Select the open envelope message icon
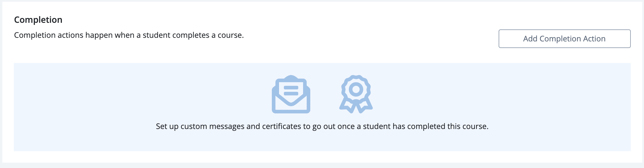This screenshot has width=644, height=168. [291, 94]
